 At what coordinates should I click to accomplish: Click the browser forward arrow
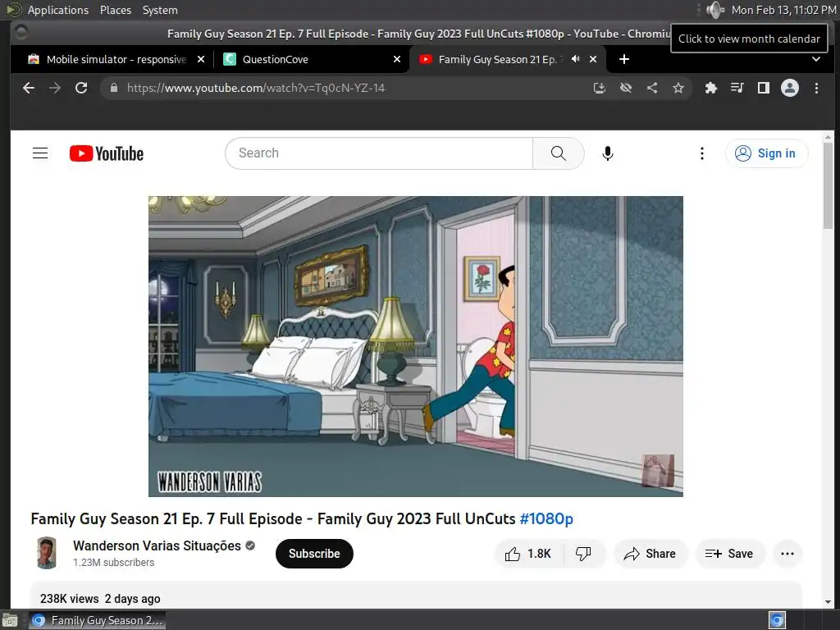[x=55, y=88]
